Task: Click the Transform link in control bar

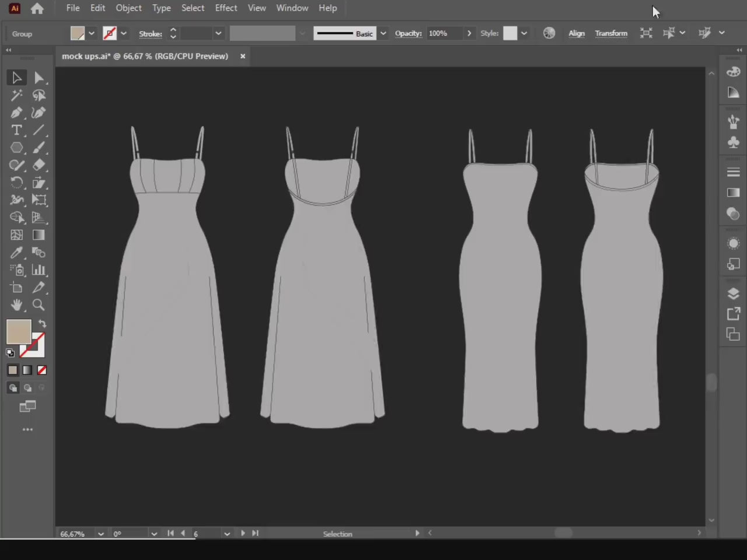Action: (611, 33)
